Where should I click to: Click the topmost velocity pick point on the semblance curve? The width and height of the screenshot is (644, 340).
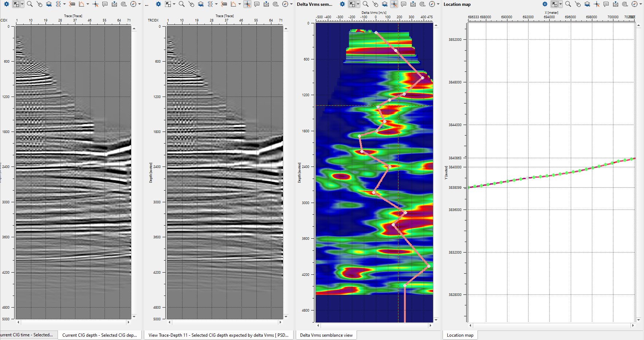[376, 32]
